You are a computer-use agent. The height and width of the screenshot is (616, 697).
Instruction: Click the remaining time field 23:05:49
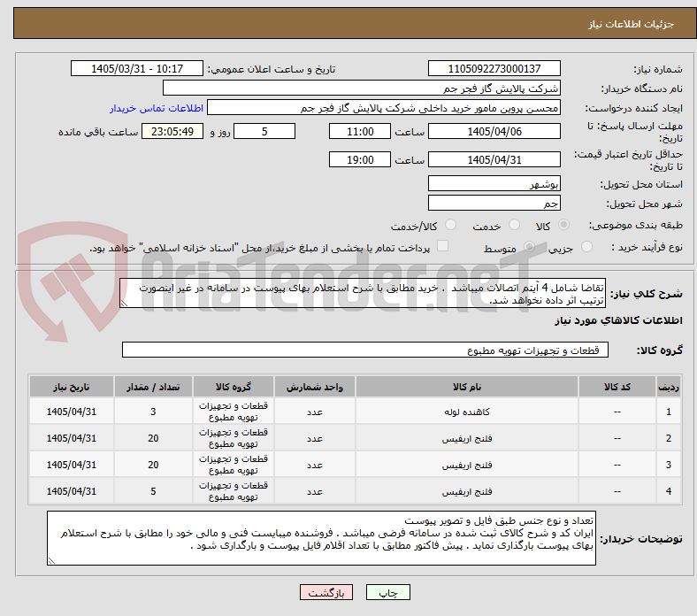(172, 131)
